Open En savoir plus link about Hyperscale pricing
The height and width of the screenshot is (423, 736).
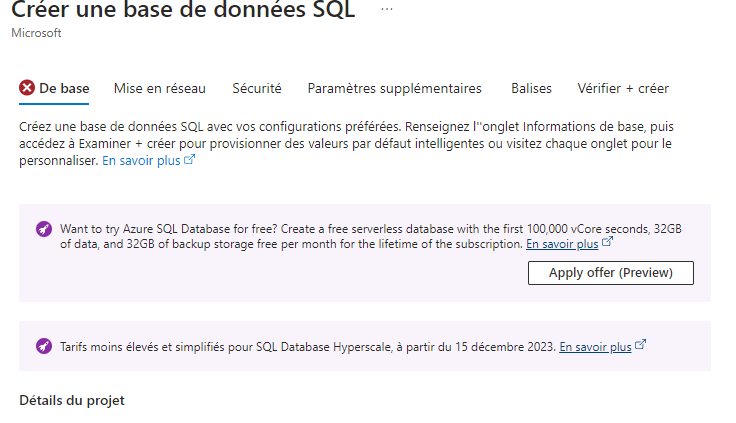tap(595, 347)
